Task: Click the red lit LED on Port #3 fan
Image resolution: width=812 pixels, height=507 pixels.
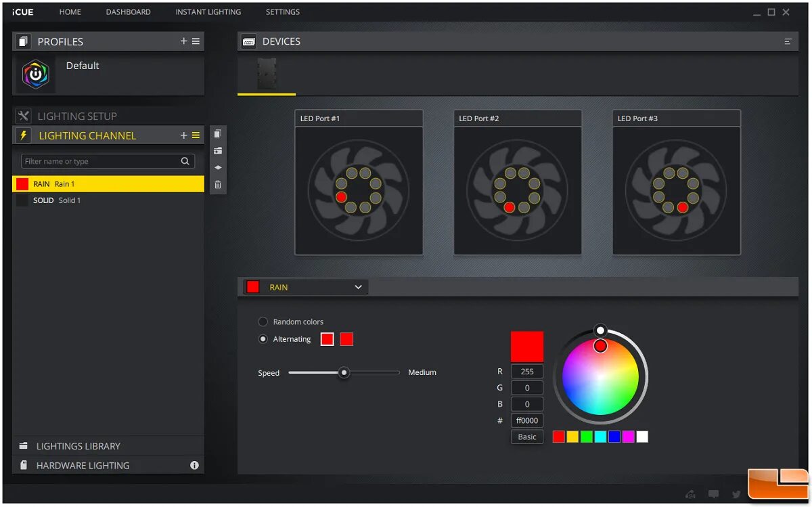Action: [x=682, y=207]
